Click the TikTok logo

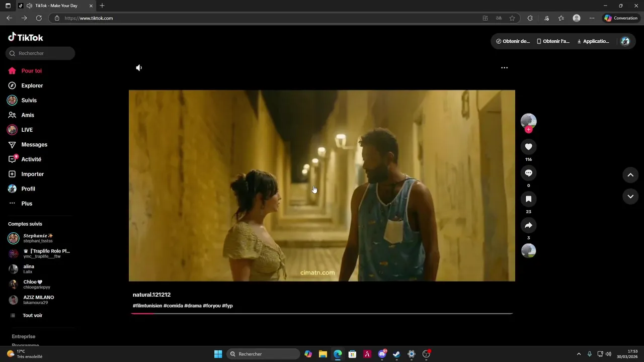tap(26, 37)
